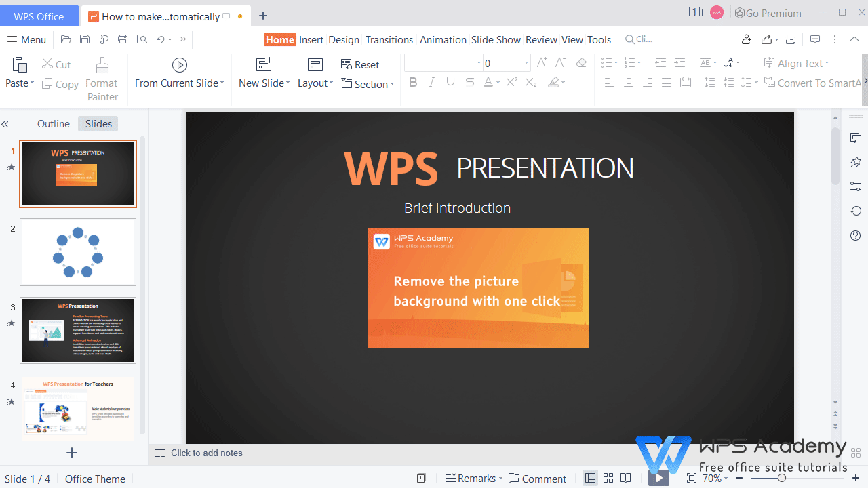Expand the font color dropdown arrow
Viewport: 868px width, 488px height.
click(x=498, y=83)
